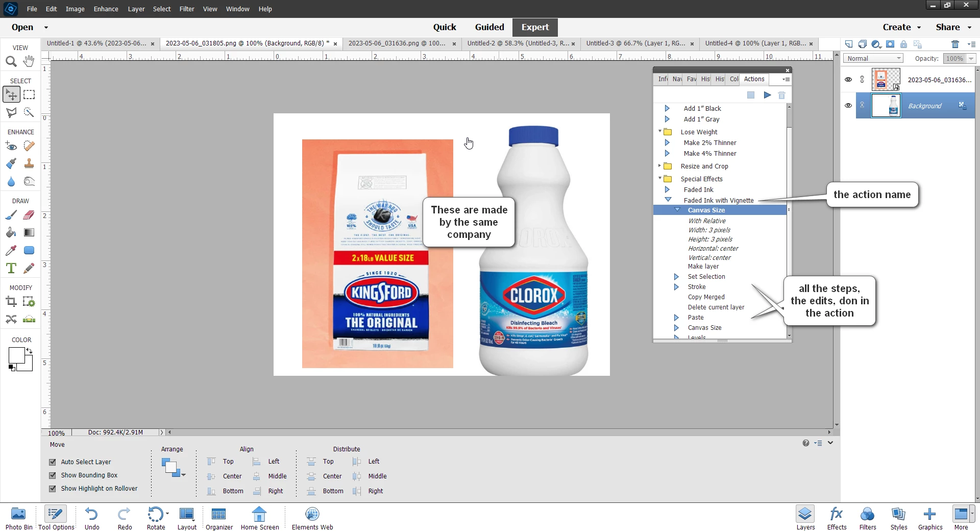Screen dimensions: 980x531
Task: Select the Zoom tool
Action: [x=11, y=62]
